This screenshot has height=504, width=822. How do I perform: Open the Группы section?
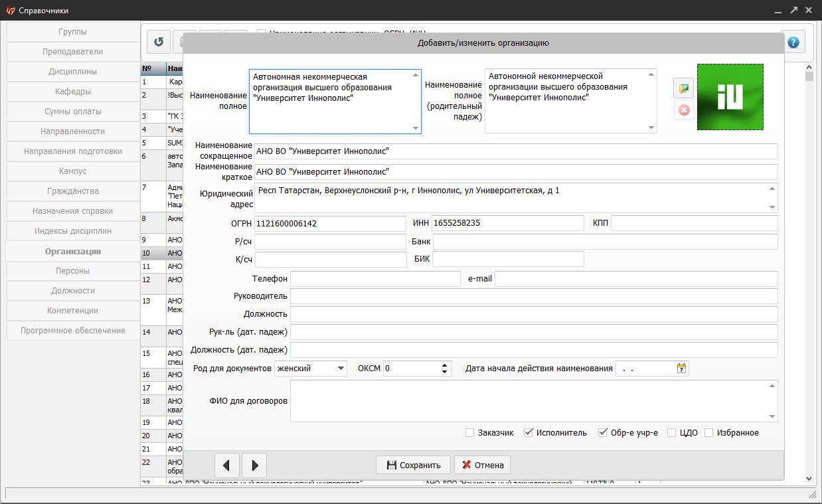pos(73,32)
